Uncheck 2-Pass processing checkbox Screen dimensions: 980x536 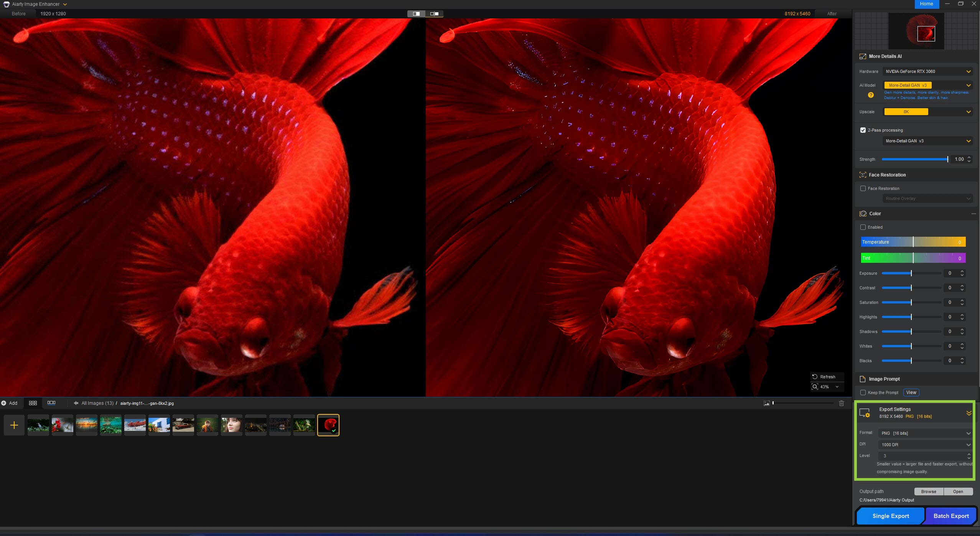[863, 130]
